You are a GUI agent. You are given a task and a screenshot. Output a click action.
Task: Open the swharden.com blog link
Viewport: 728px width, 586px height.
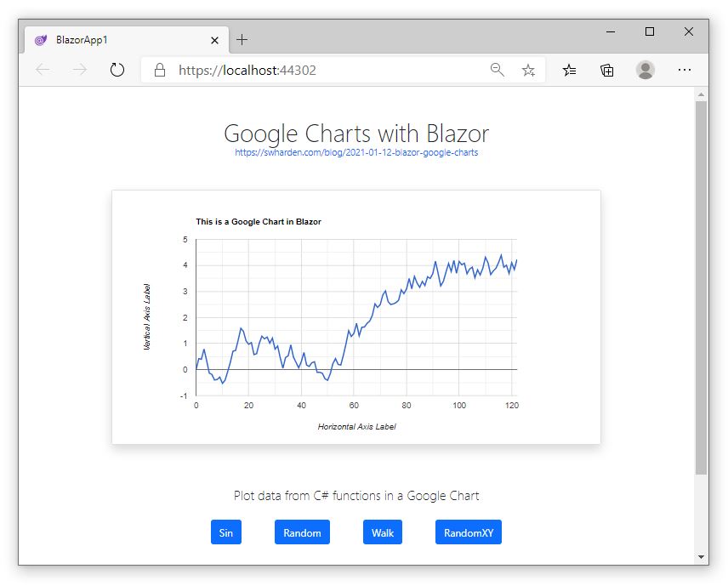356,152
